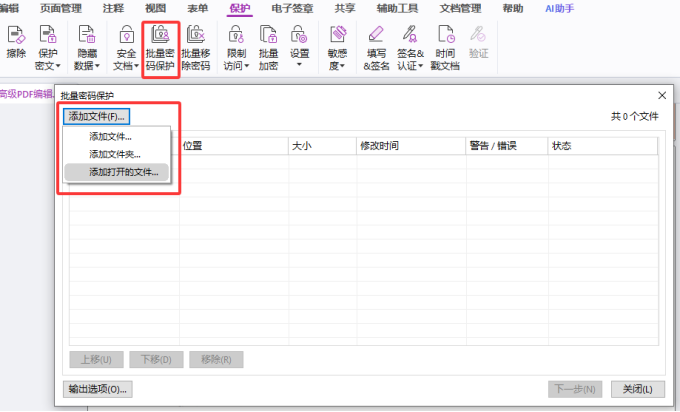Viewport: 680px width, 412px height.
Task: Select the 验证 verify icon
Action: coord(478,43)
